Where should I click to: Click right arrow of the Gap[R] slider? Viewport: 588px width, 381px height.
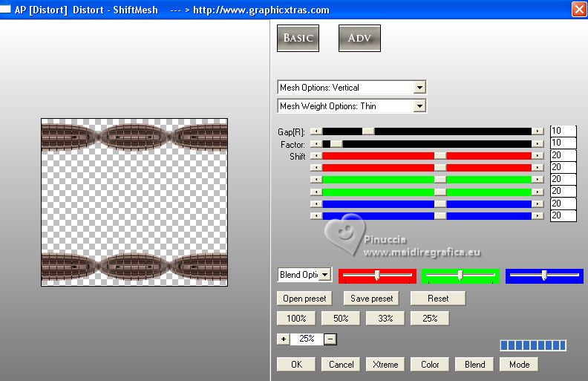pyautogui.click(x=538, y=131)
